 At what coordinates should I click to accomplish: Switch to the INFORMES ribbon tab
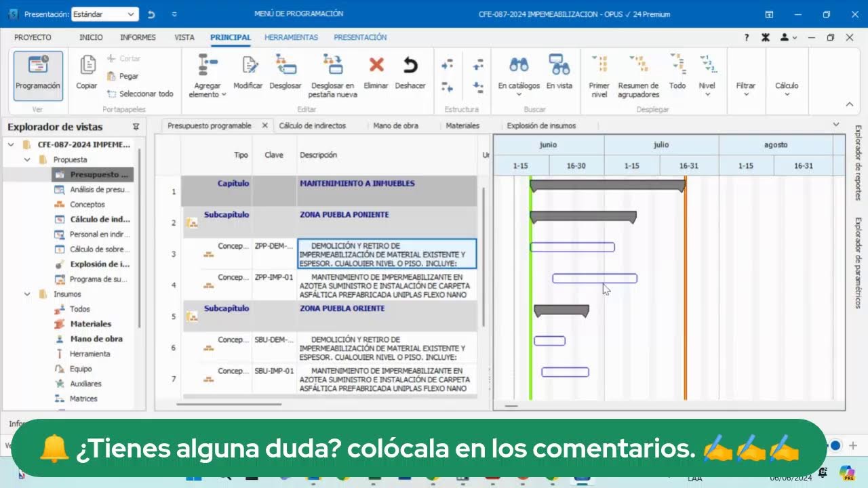pos(138,37)
